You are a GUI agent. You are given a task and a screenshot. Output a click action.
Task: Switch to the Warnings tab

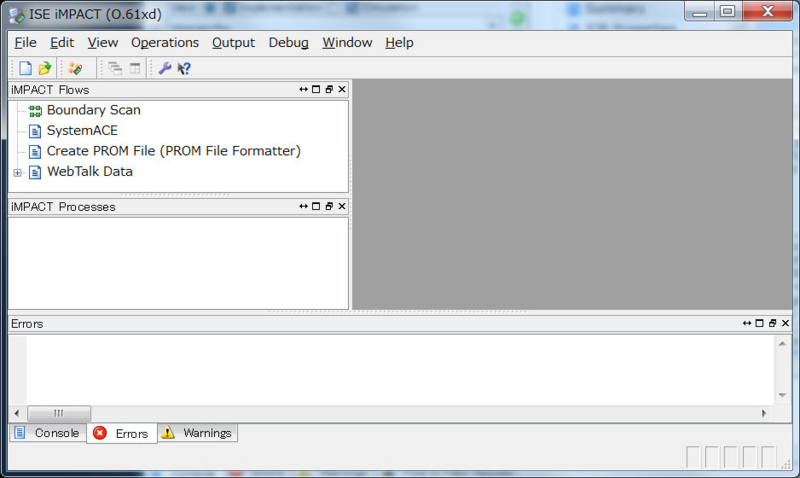click(x=197, y=433)
